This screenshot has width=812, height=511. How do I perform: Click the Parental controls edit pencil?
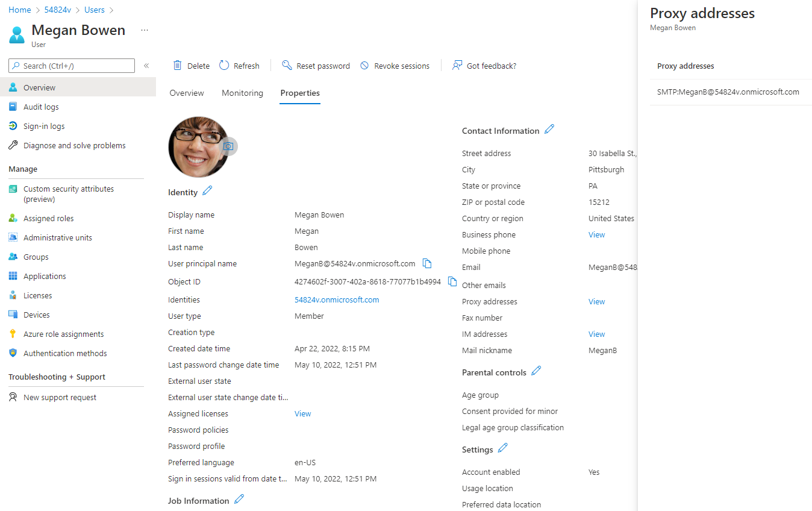(x=536, y=371)
